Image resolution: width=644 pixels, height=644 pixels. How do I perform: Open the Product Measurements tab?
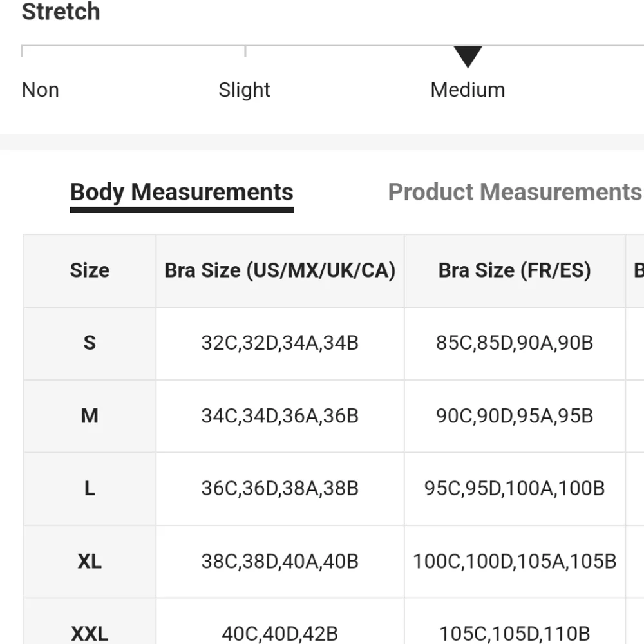click(515, 192)
